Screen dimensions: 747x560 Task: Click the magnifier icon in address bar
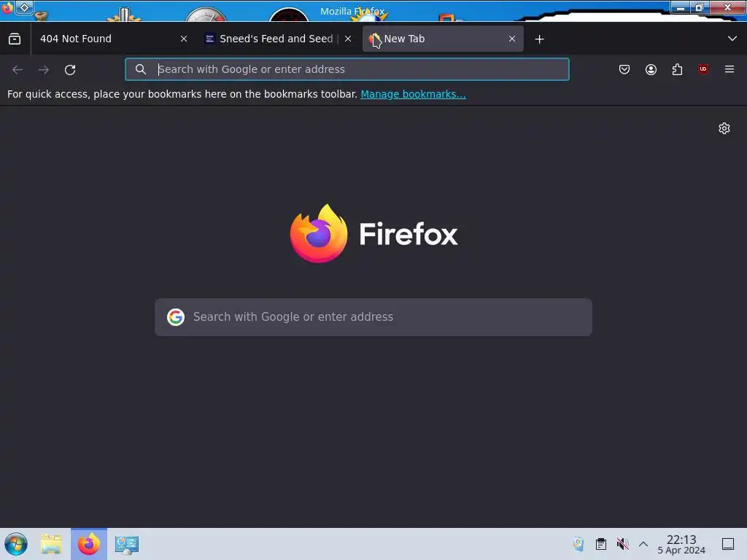point(141,69)
